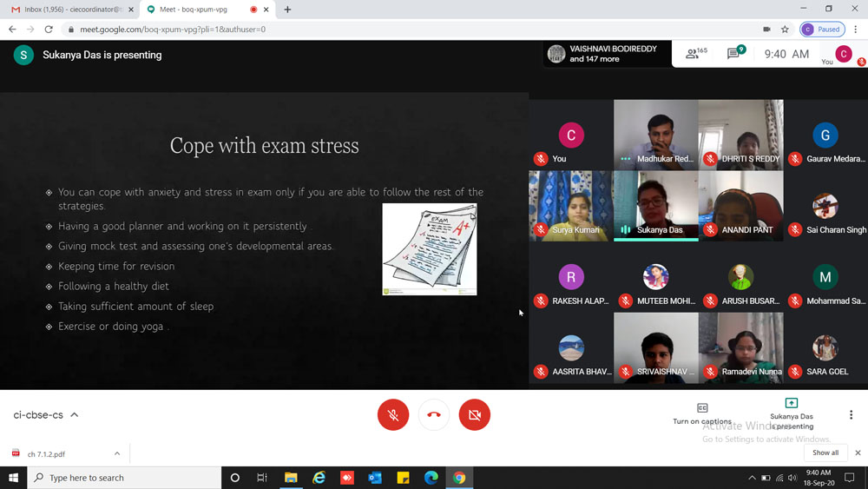Bookmark this page with star icon
The height and width of the screenshot is (489, 868).
pos(785,29)
